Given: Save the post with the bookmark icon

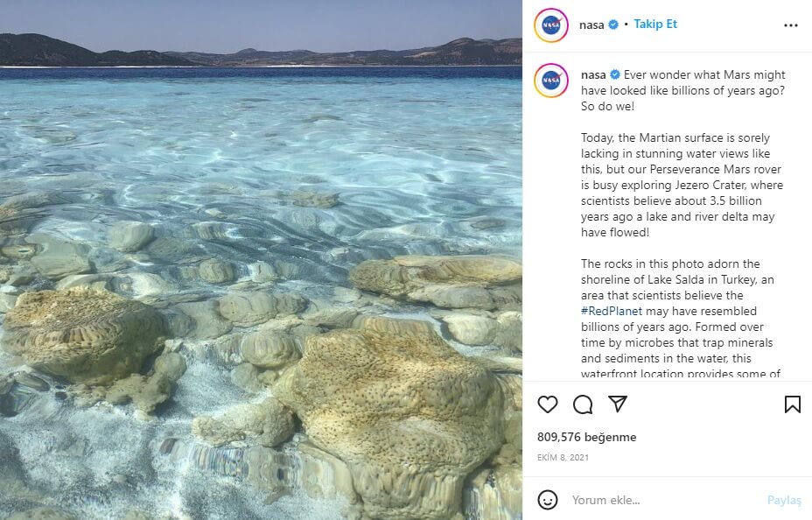Looking at the screenshot, I should 792,404.
